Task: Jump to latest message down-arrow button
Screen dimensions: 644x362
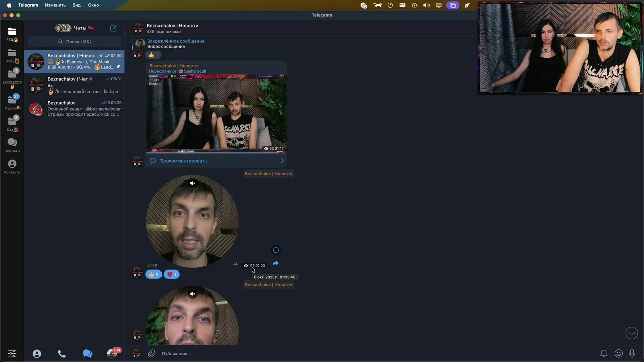Action: point(631,333)
